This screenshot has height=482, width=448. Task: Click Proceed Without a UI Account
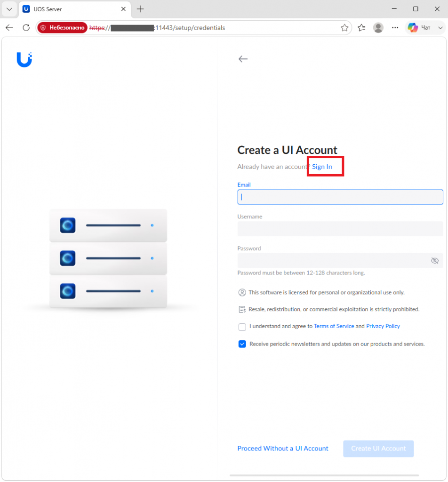click(x=283, y=449)
